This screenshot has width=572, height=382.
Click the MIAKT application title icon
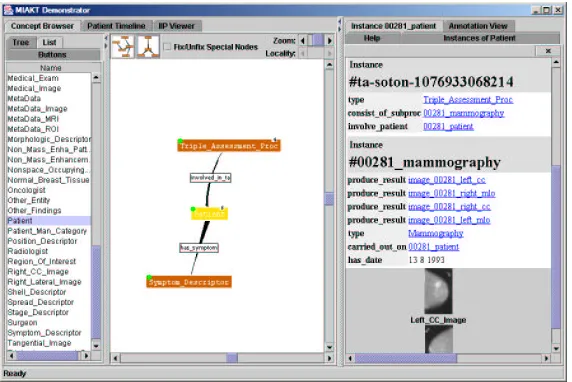8,10
